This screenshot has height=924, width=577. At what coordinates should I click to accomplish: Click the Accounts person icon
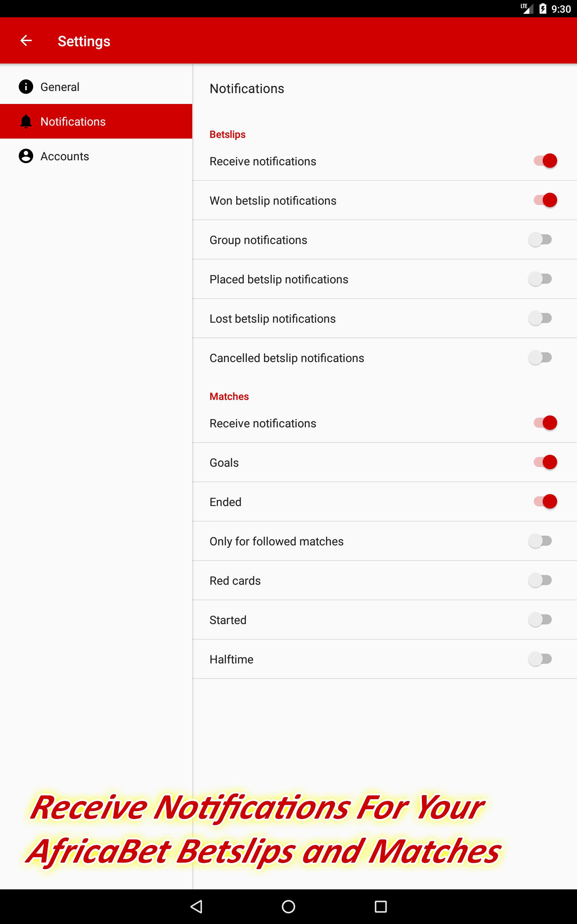click(x=26, y=156)
